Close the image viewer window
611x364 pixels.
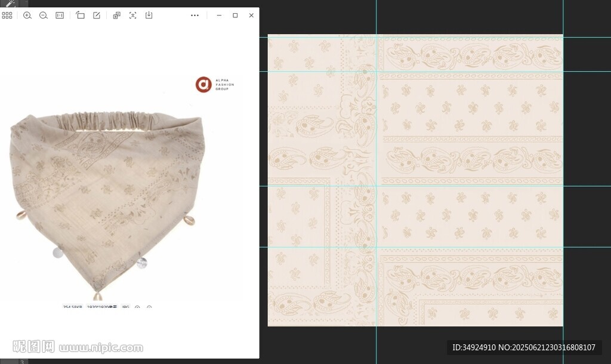tap(251, 16)
